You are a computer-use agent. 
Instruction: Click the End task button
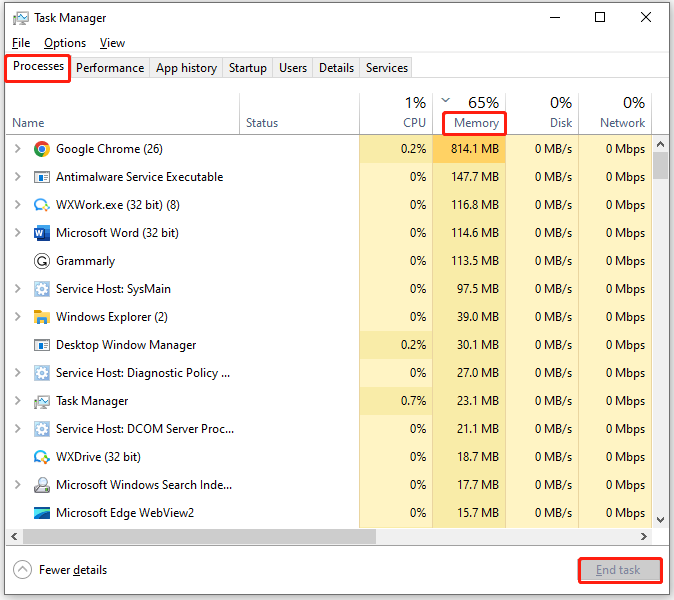click(x=619, y=570)
